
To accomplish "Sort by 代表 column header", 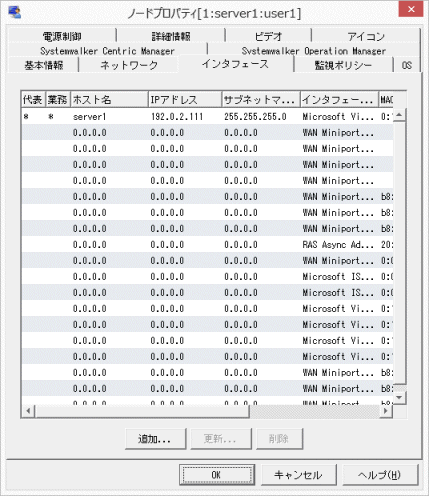I will 33,99.
